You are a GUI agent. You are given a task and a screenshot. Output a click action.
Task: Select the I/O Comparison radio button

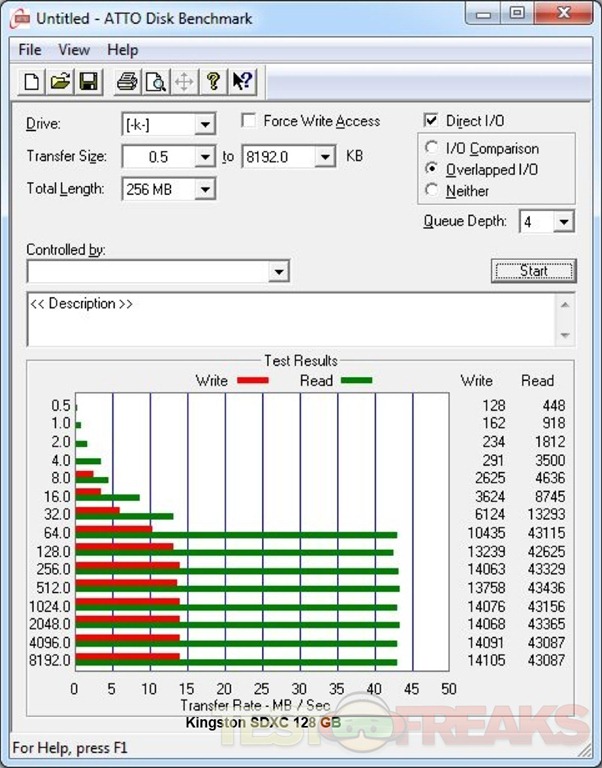[x=432, y=149]
